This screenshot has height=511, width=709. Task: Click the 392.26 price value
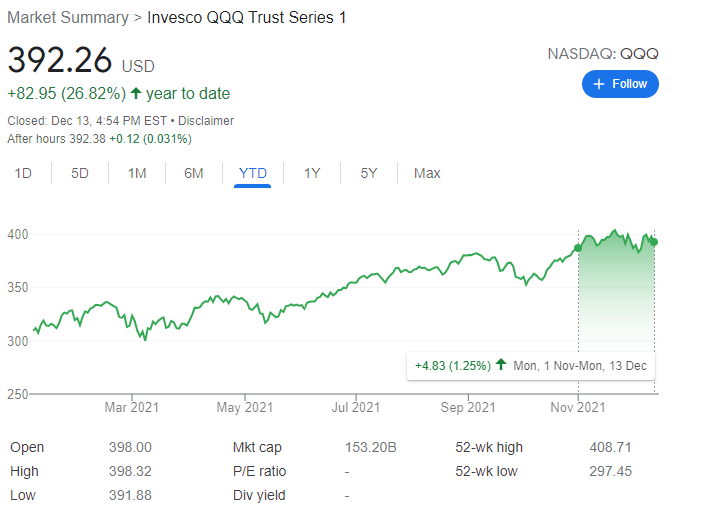[60, 60]
